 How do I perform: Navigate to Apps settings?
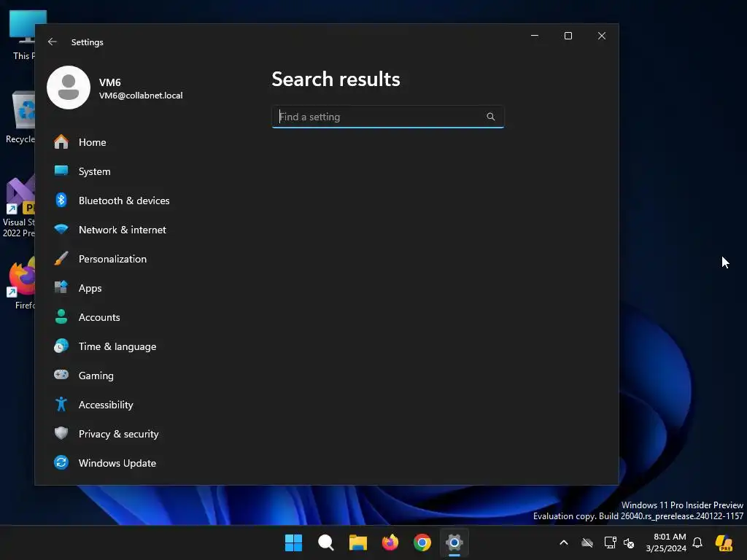[90, 288]
